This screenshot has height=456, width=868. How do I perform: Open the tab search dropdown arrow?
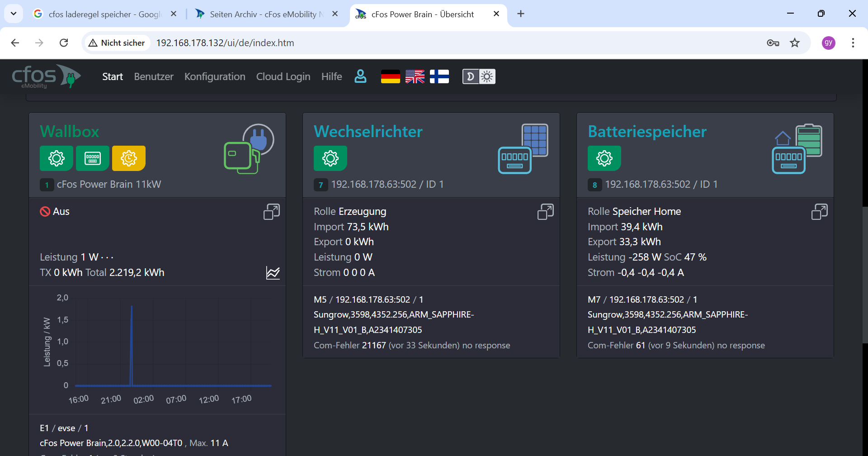point(14,14)
